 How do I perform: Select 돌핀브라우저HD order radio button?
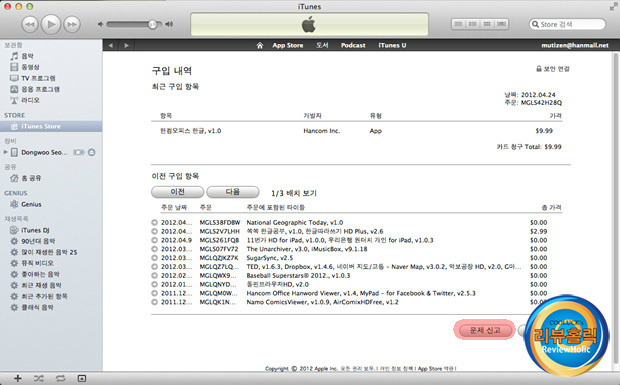pyautogui.click(x=154, y=285)
